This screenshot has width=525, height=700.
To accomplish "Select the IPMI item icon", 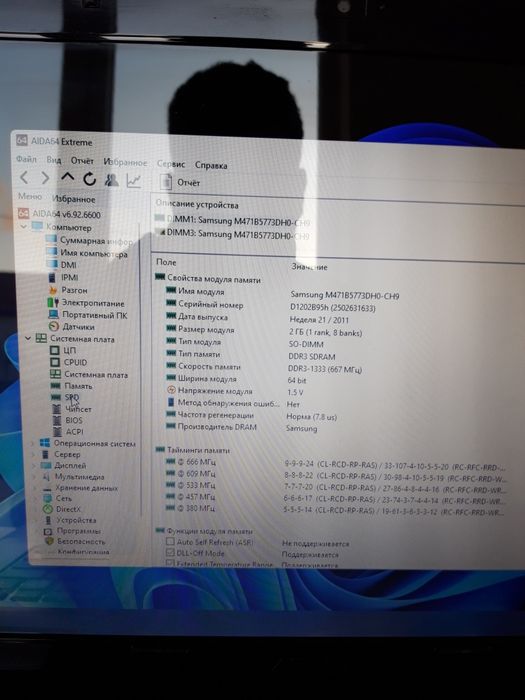I will tap(52, 277).
